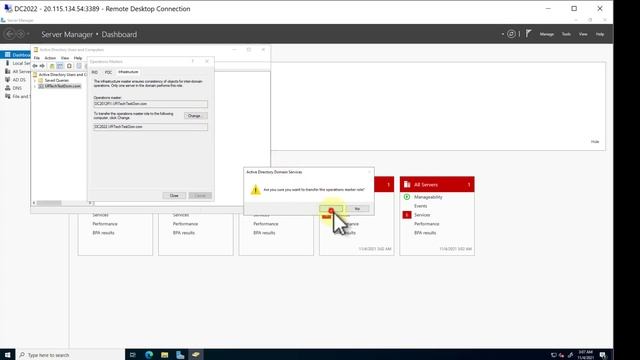Click the Change button in Operations Masters

click(x=195, y=116)
